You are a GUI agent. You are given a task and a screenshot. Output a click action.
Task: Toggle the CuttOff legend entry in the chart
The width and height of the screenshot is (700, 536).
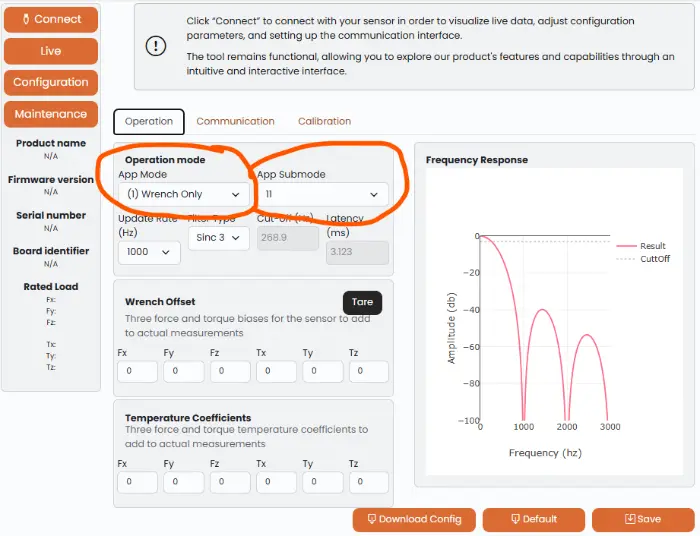coord(643,259)
